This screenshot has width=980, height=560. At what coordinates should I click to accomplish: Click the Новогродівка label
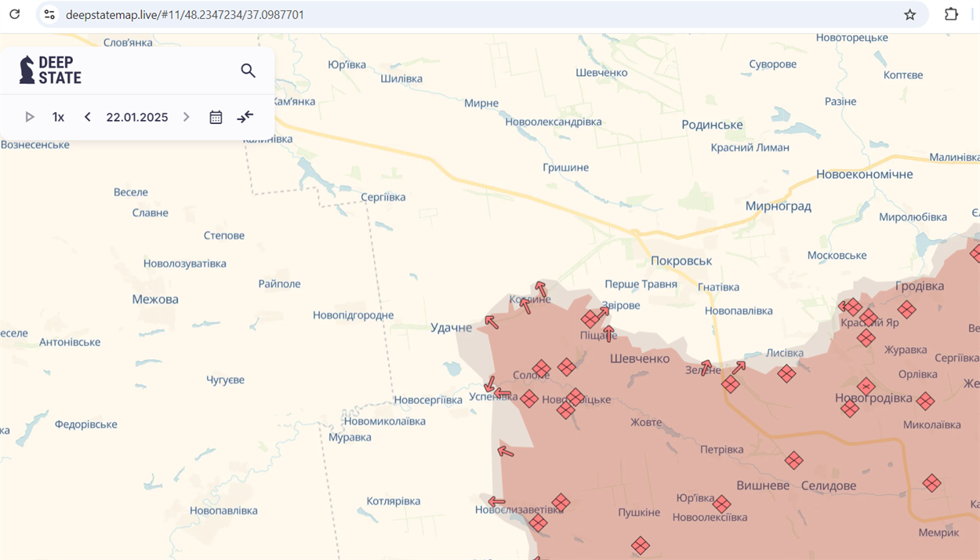point(873,398)
